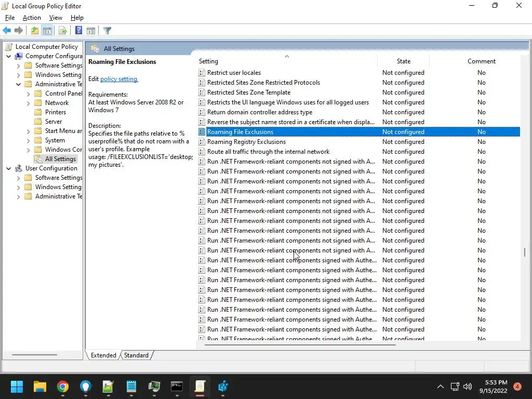The image size is (532, 399).
Task: Open the notification badge showing 4
Action: [517, 387]
